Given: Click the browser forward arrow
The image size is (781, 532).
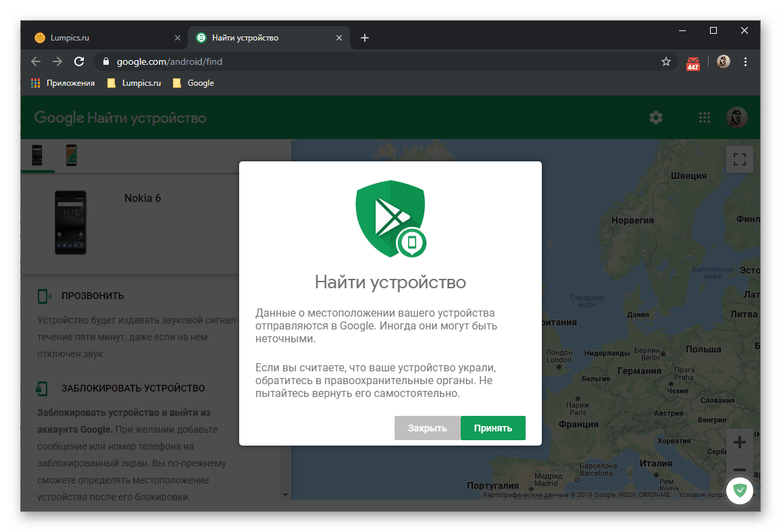Looking at the screenshot, I should click(57, 61).
